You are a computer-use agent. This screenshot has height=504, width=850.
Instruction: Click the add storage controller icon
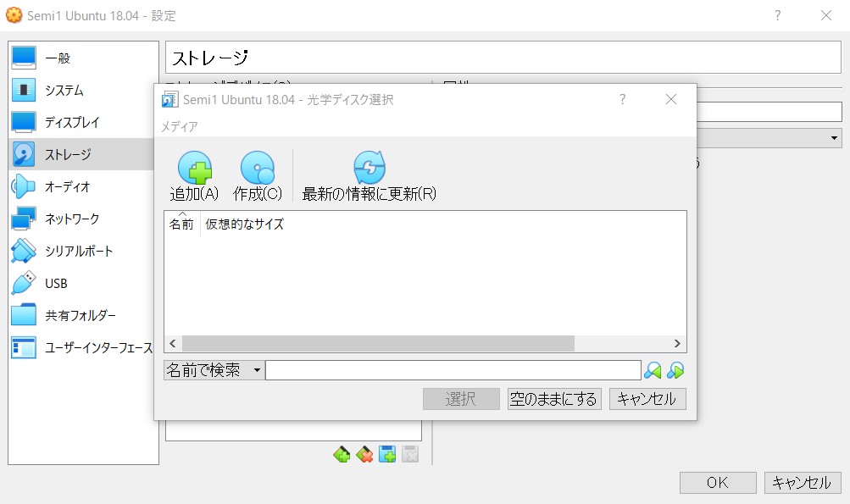pos(342,454)
